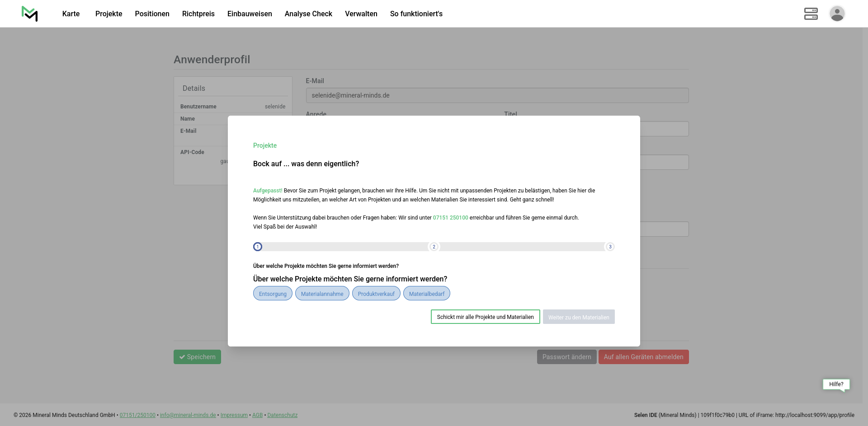Open the Datenschutz footer link
This screenshot has width=868, height=426.
282,415
